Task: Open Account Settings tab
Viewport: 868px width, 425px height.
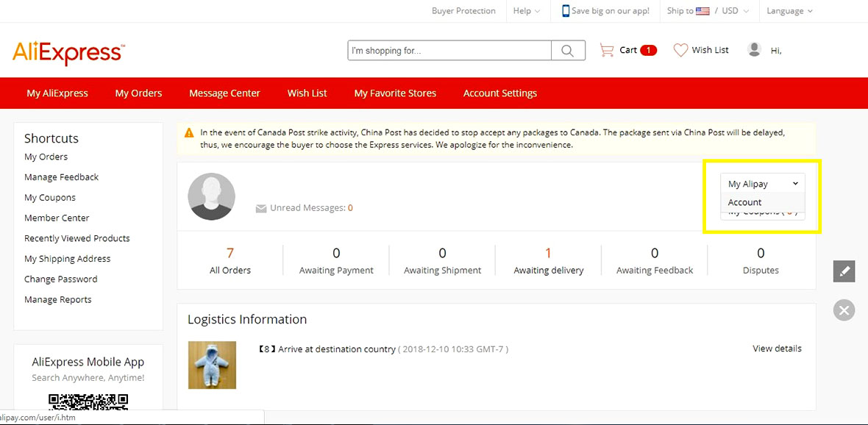Action: [500, 93]
